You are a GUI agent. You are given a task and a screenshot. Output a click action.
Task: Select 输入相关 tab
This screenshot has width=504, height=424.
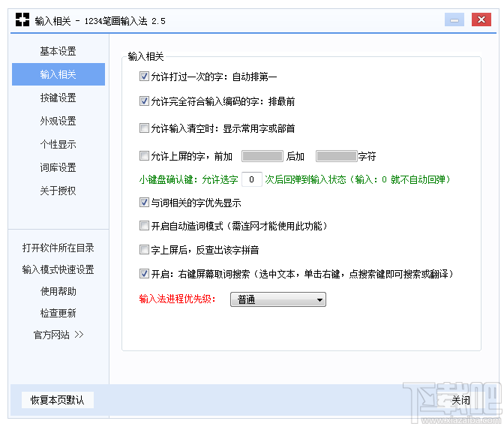58,74
